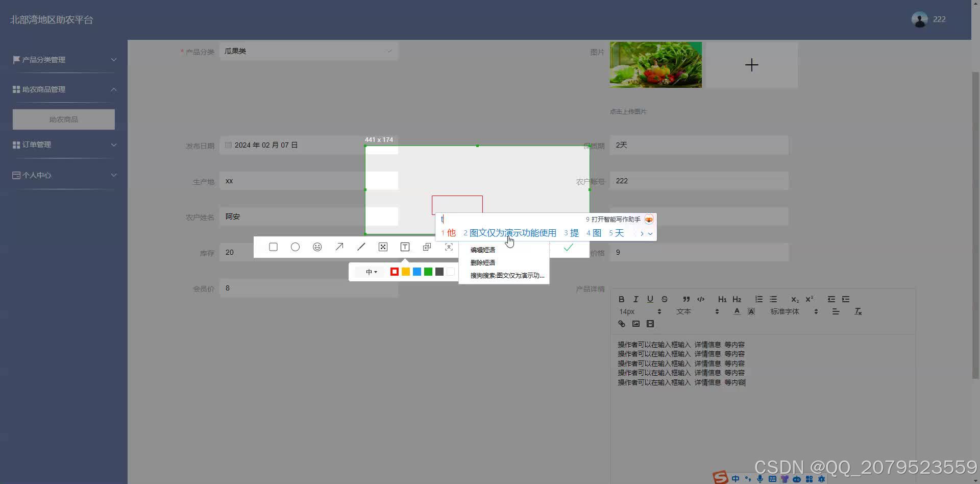Insert a hyperlink in editor
980x484 pixels.
(621, 324)
